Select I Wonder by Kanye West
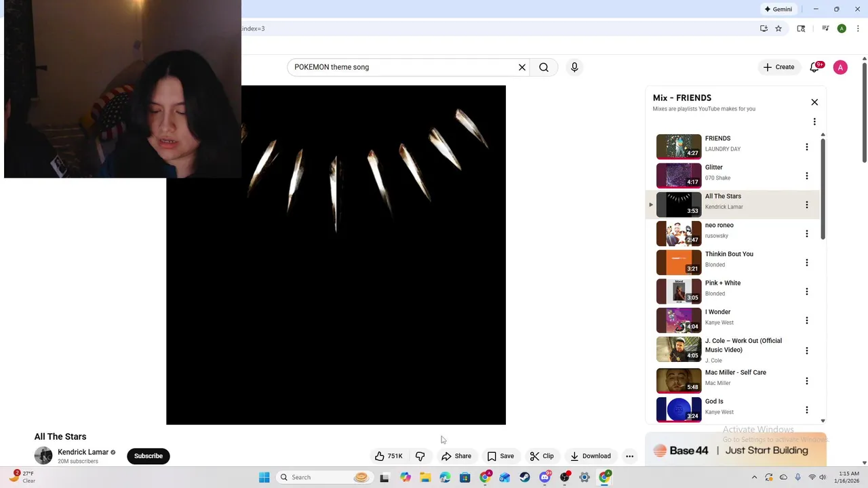This screenshot has width=868, height=488. [x=732, y=321]
